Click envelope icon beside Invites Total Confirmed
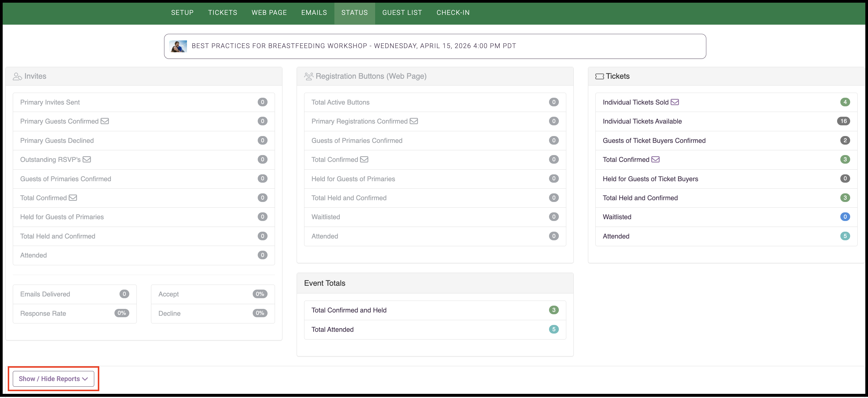 click(x=73, y=198)
